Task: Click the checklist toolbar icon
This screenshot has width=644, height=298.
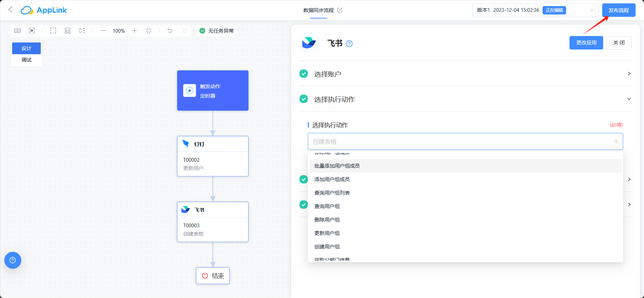Action: tap(82, 31)
